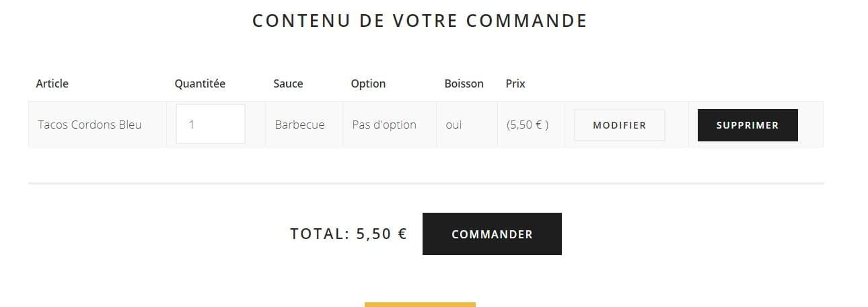Click the Tacos Cordons Bleu article name
This screenshot has width=868, height=307.
pos(89,125)
